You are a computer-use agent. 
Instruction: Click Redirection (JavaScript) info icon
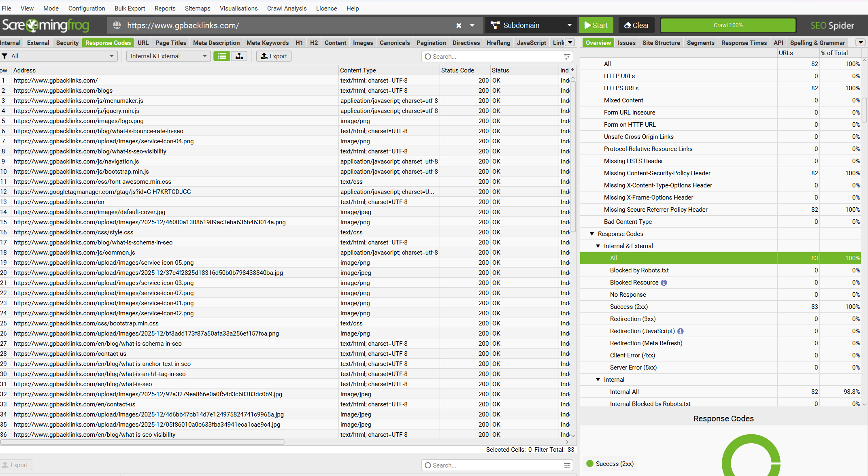[681, 331]
